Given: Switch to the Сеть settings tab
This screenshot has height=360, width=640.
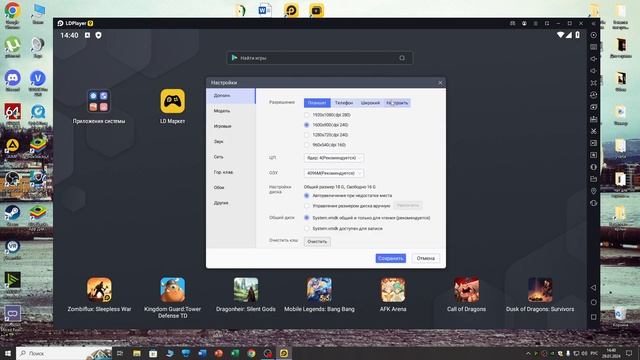Looking at the screenshot, I should coord(231,157).
